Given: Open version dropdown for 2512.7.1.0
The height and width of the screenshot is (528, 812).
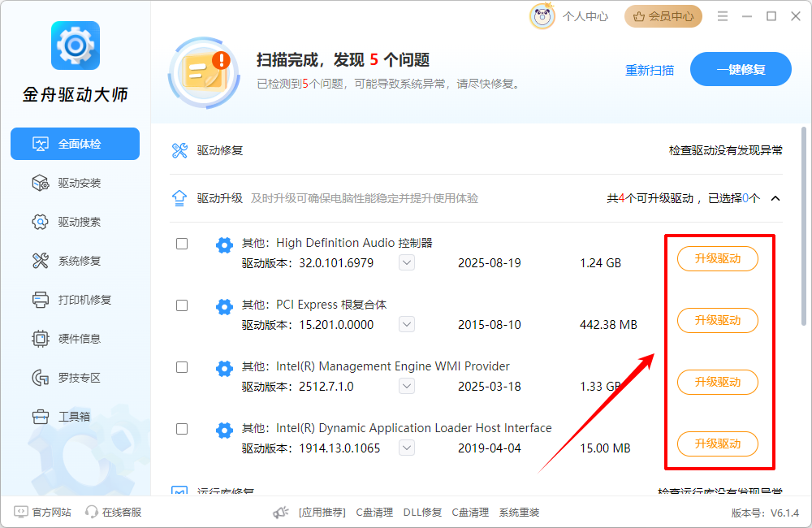Looking at the screenshot, I should pos(407,386).
